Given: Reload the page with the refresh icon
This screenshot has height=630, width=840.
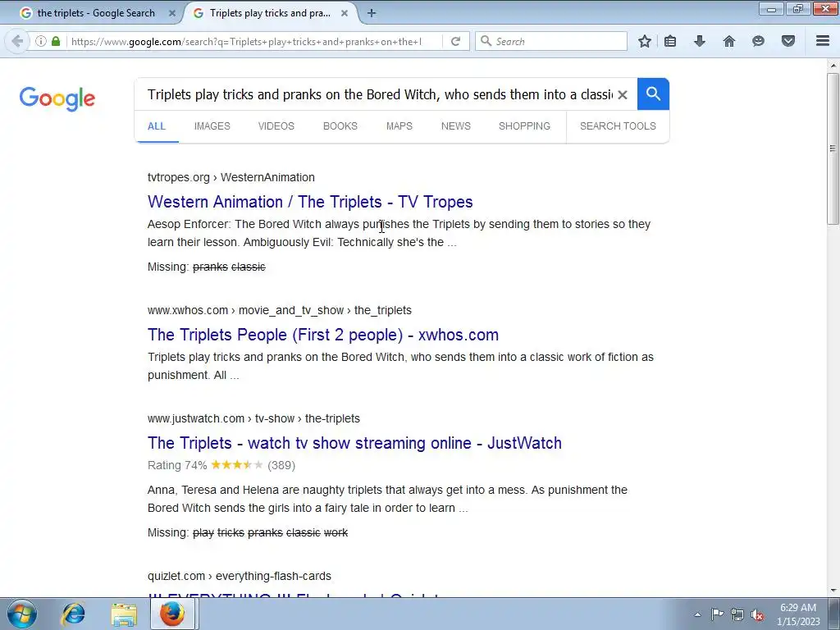Looking at the screenshot, I should [x=456, y=41].
